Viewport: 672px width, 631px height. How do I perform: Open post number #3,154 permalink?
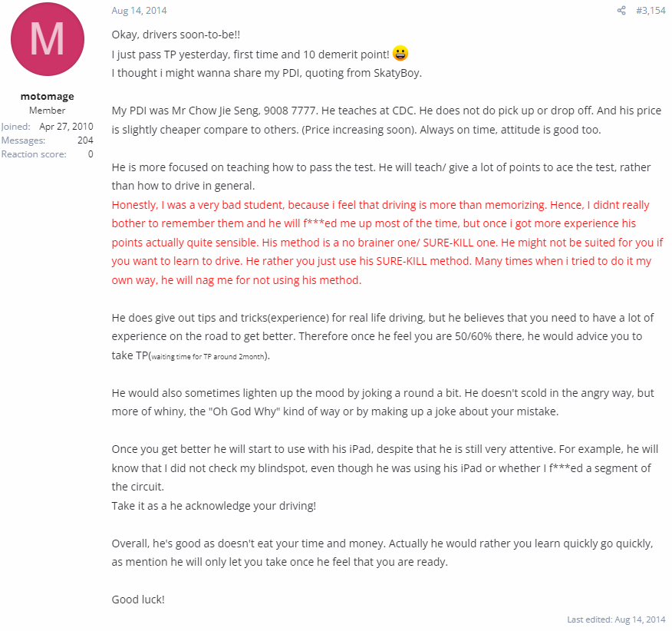651,11
